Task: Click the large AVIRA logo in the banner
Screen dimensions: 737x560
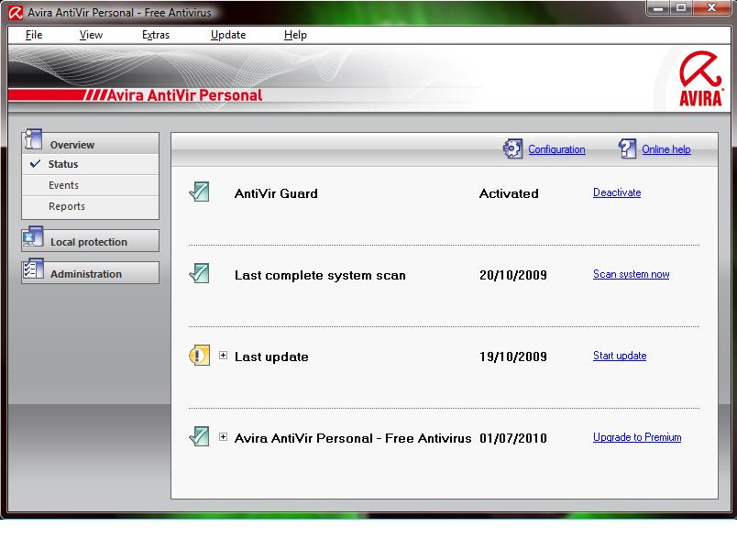Action: (700, 79)
